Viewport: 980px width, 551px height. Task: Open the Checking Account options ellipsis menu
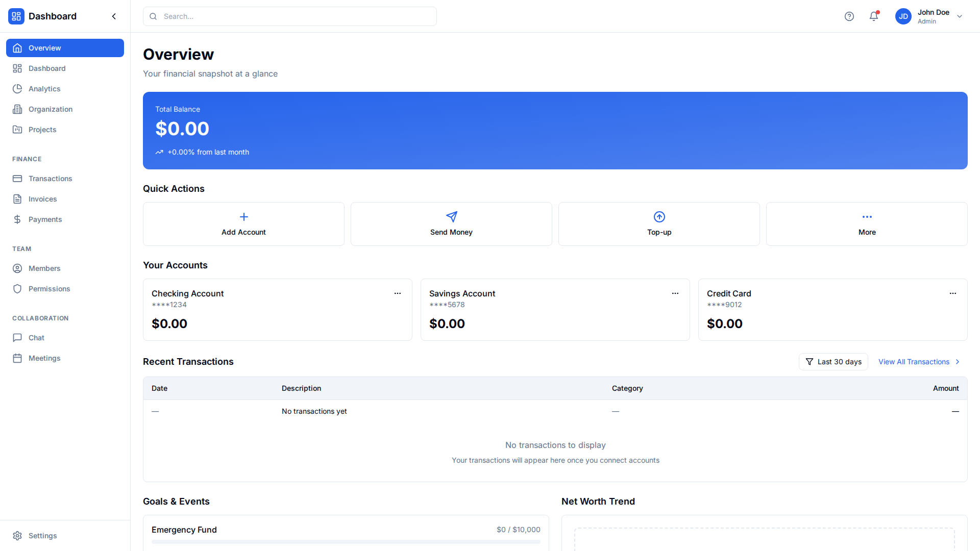[x=398, y=293]
